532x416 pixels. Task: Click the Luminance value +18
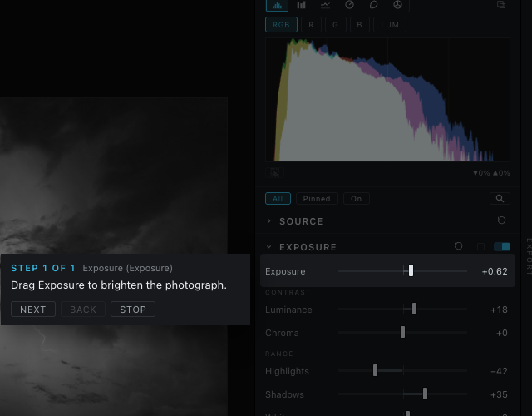click(x=499, y=310)
